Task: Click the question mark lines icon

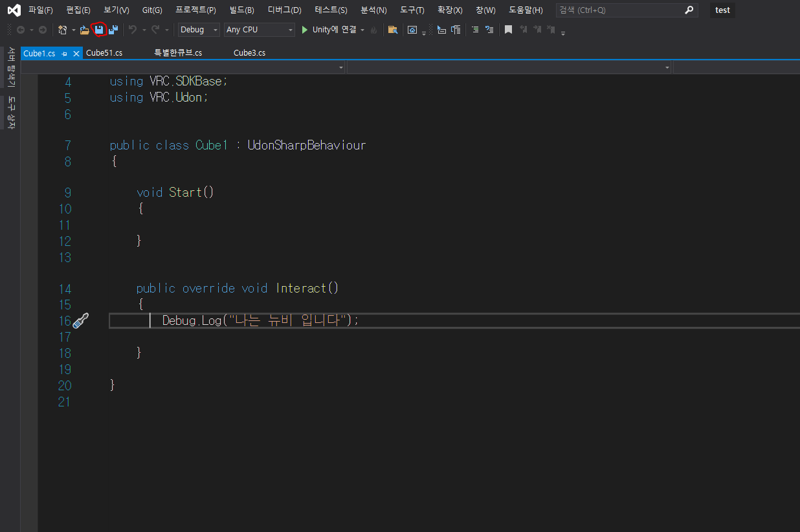Action: (489, 30)
